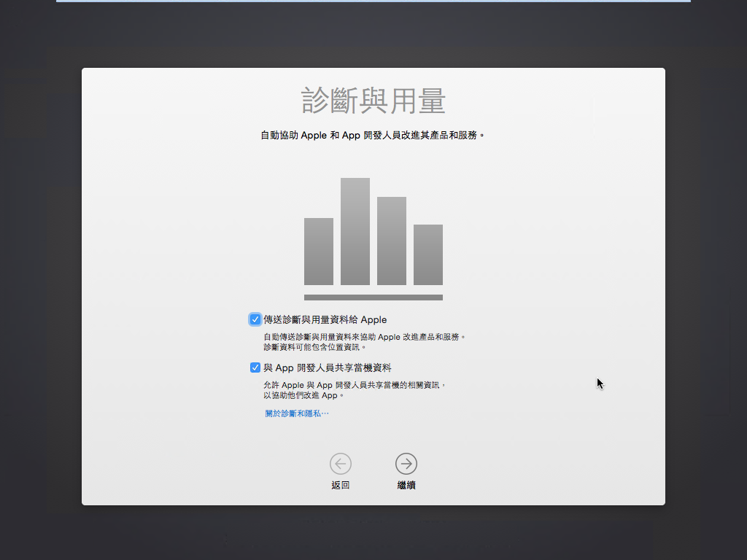
Task: Open 關於診斷和隱私 link
Action: point(297,413)
